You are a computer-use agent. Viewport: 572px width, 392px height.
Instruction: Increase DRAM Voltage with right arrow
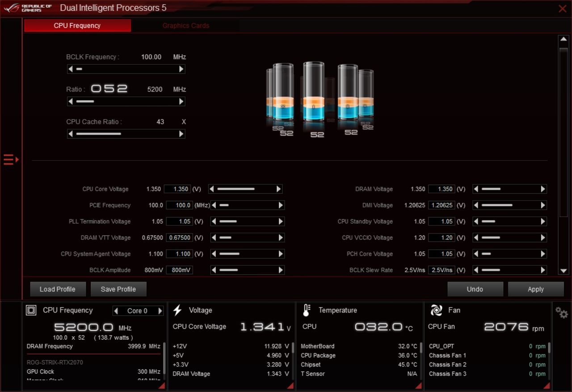(543, 189)
